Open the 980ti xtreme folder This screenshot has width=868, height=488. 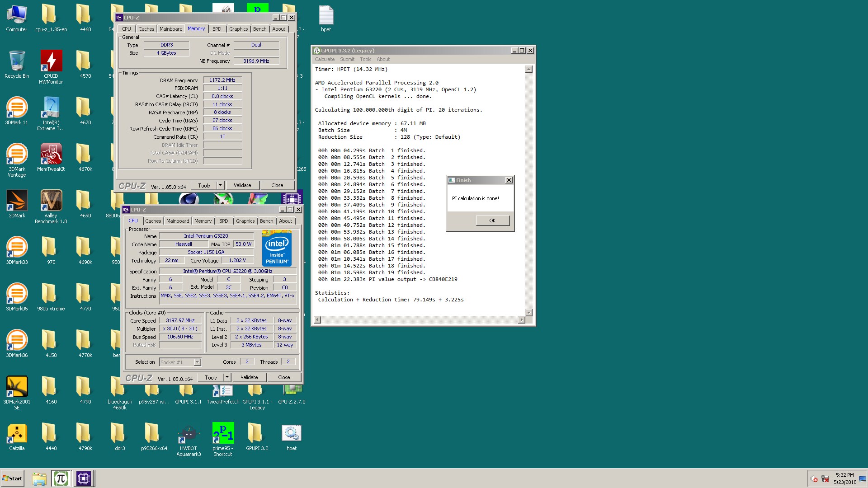click(x=51, y=297)
